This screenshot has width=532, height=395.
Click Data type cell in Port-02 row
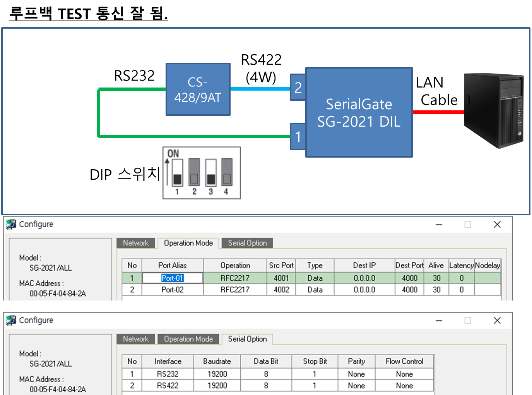[x=315, y=290]
